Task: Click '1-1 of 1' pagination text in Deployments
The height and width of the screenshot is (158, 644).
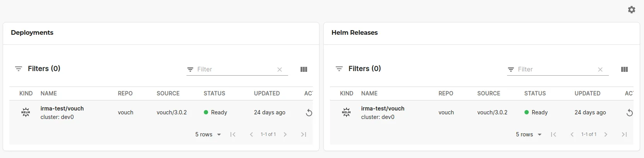Action: coord(268,134)
